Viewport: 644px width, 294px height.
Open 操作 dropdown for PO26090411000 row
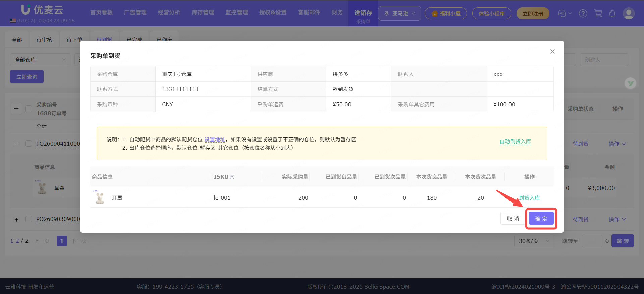tap(617, 144)
